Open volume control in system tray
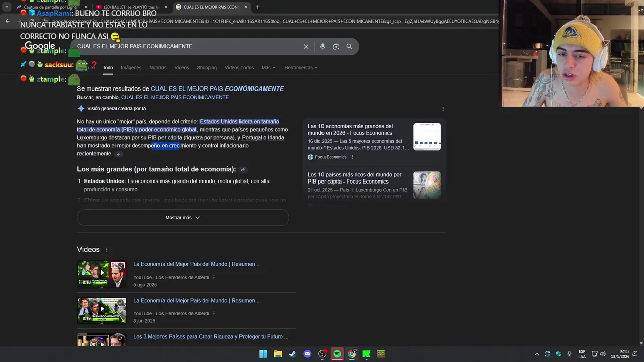Screen dimensions: 644x362 [x=603, y=354]
